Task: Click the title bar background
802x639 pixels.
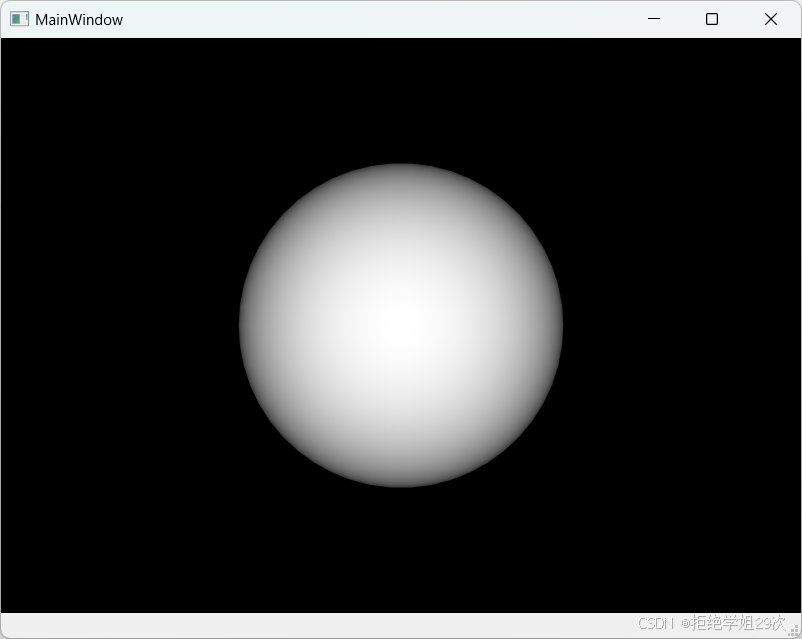Action: tap(350, 19)
